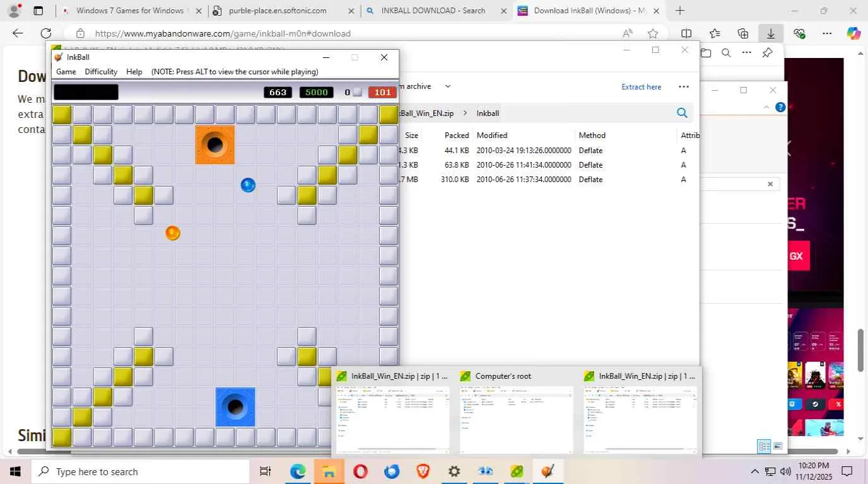Open Edge browser essentials
The height and width of the screenshot is (484, 868).
click(x=799, y=33)
